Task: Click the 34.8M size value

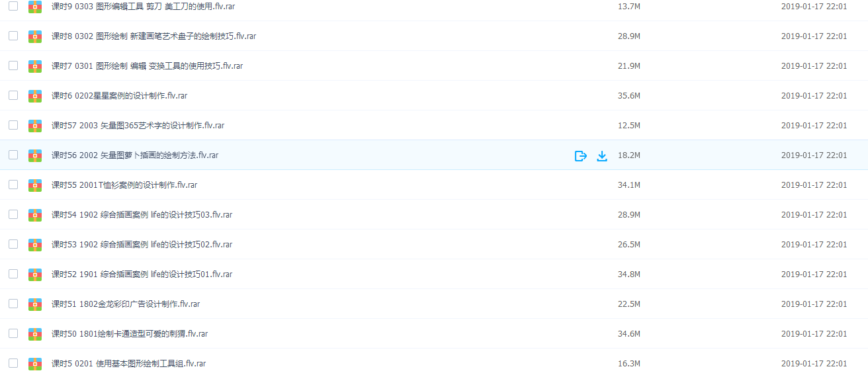Action: coord(629,274)
